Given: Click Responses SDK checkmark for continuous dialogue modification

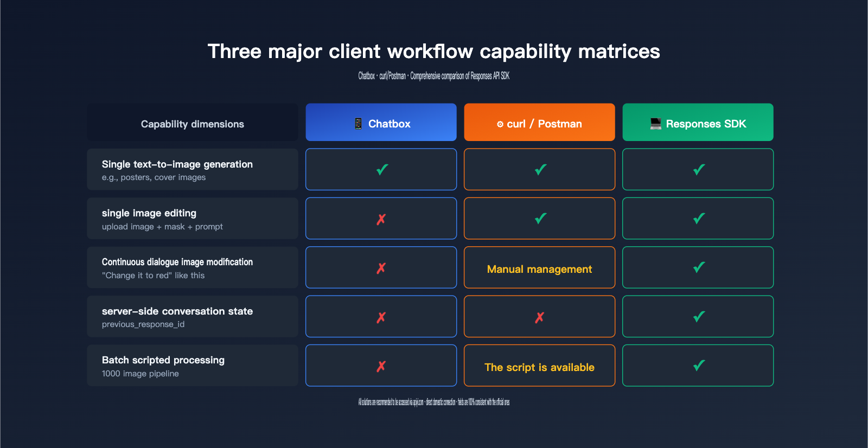Looking at the screenshot, I should pos(699,267).
